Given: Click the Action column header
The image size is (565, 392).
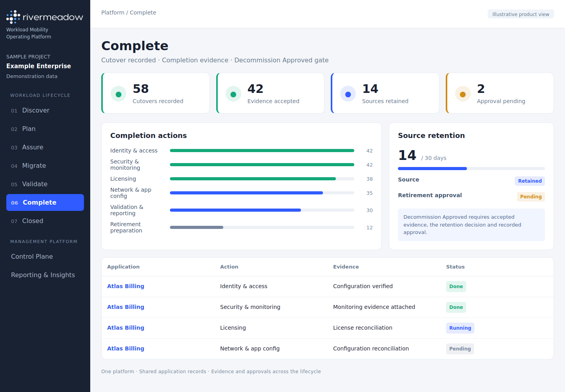Looking at the screenshot, I should pyautogui.click(x=229, y=267).
